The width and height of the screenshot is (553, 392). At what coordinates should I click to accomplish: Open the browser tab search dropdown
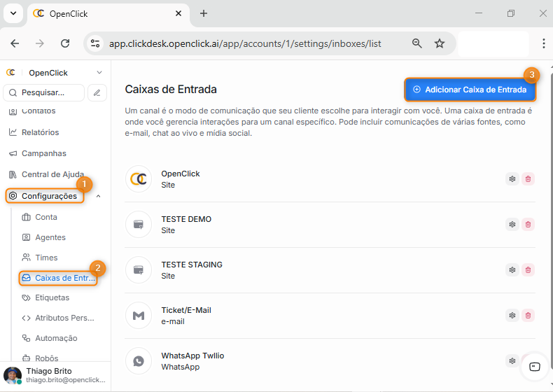tap(13, 13)
